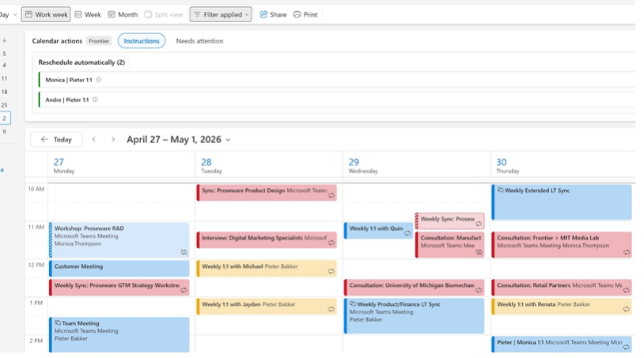
Task: Open the Day view dropdown arrow
Action: tap(15, 14)
